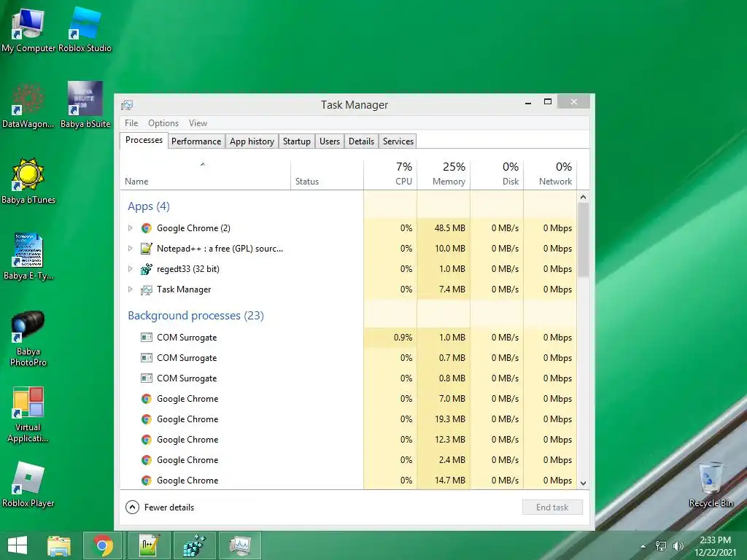This screenshot has height=560, width=747.
Task: Switch to the Users tab
Action: tap(330, 141)
